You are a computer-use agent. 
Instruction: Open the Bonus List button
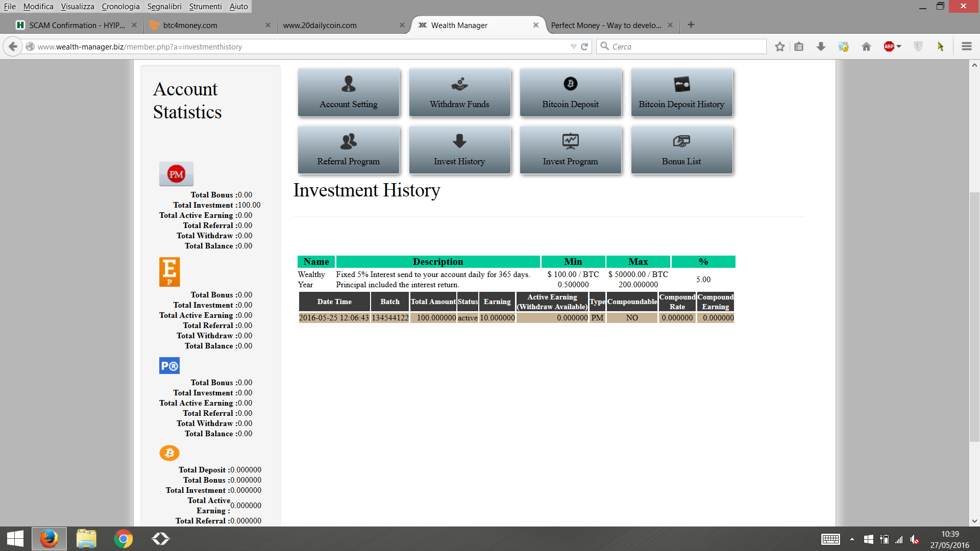tap(681, 150)
